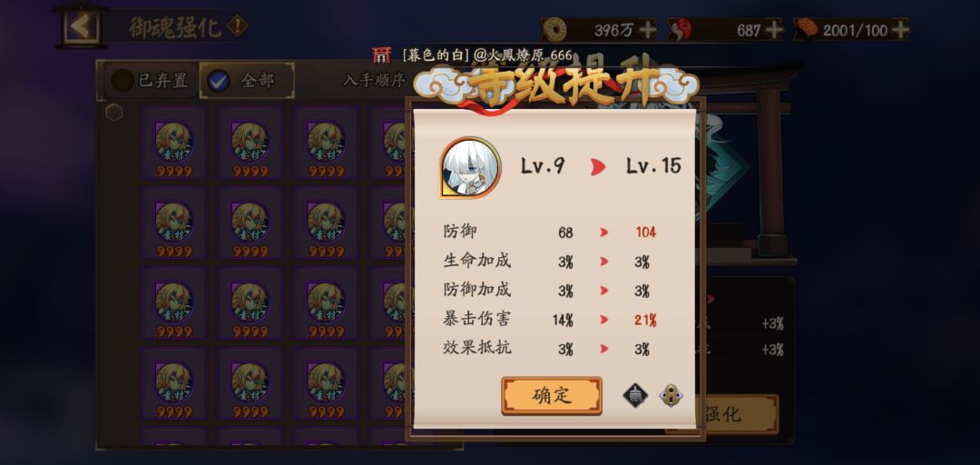
Task: Add gold coins with the plus icon
Action: click(x=648, y=29)
